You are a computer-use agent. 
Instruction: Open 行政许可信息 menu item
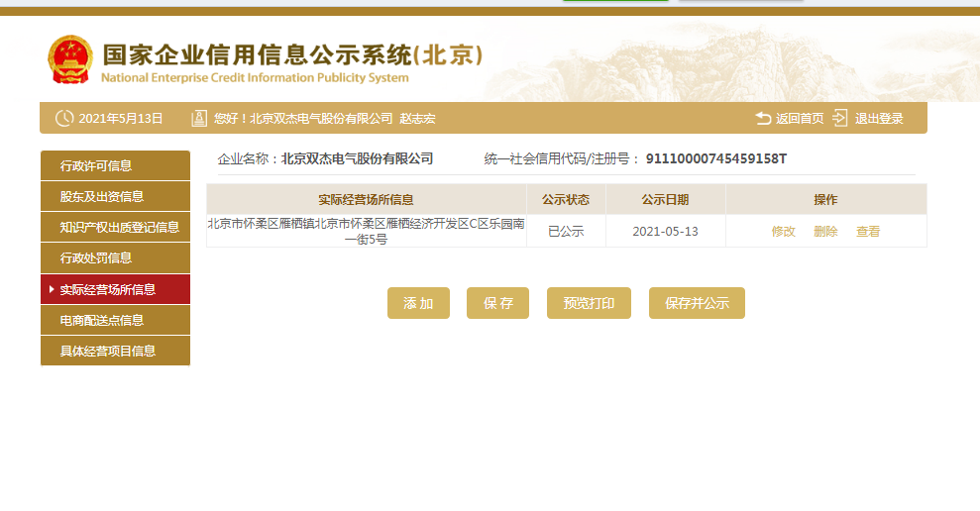click(115, 165)
